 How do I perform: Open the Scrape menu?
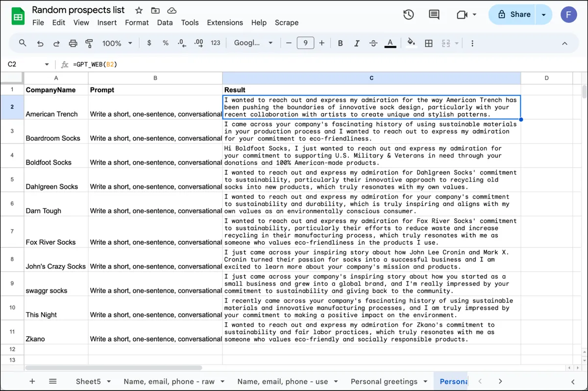[x=287, y=23]
